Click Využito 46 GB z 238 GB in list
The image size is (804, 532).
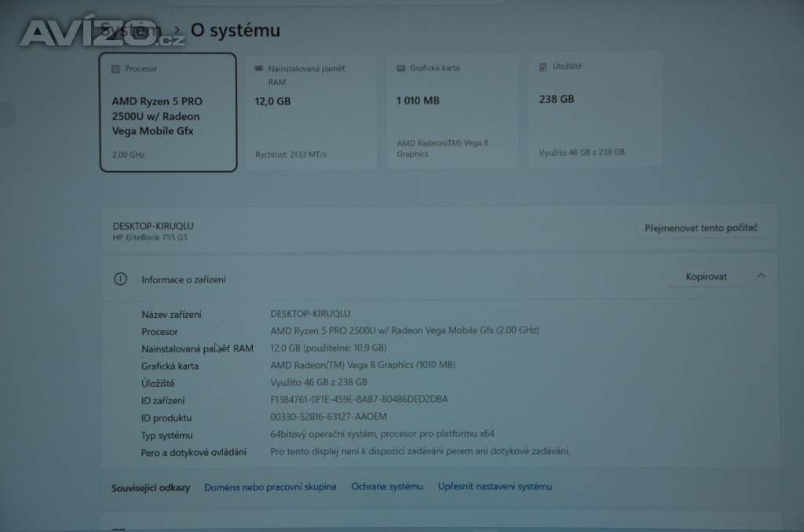319,382
